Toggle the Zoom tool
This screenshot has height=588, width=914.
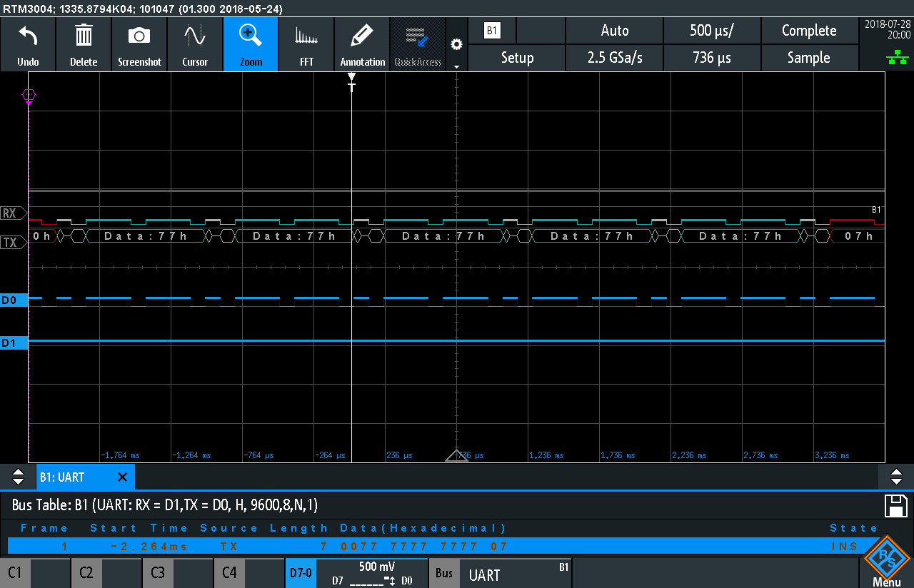pos(251,44)
